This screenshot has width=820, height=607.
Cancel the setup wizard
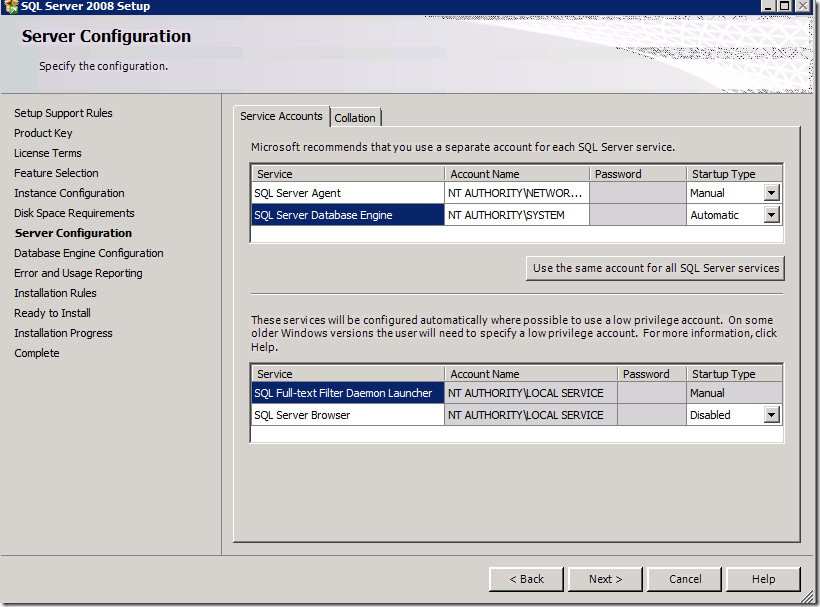[x=685, y=579]
